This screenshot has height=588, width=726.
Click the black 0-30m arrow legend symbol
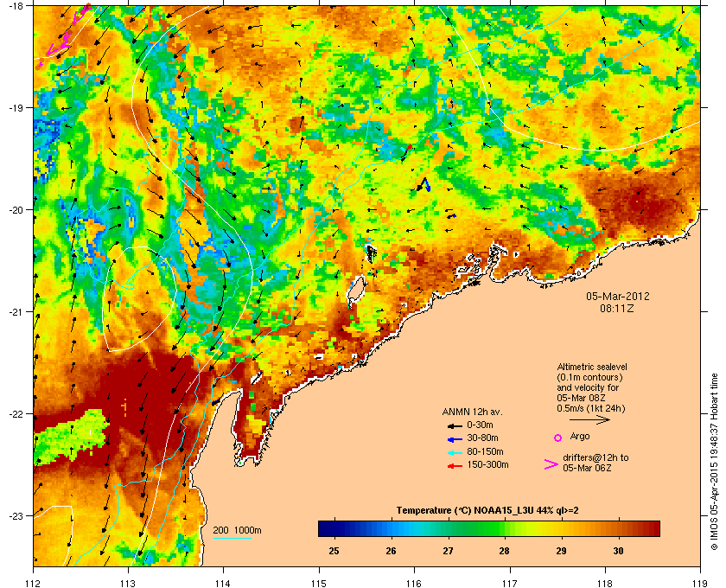[x=455, y=425]
